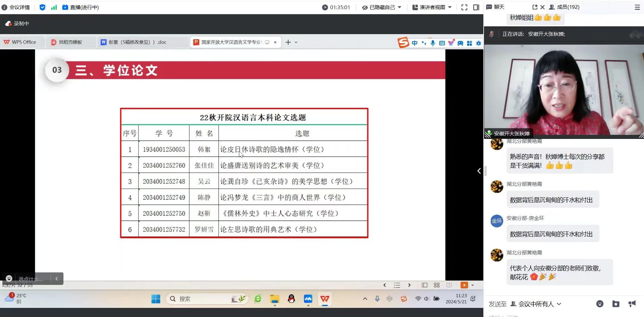Open the chat file folder icon

pyautogui.click(x=616, y=304)
